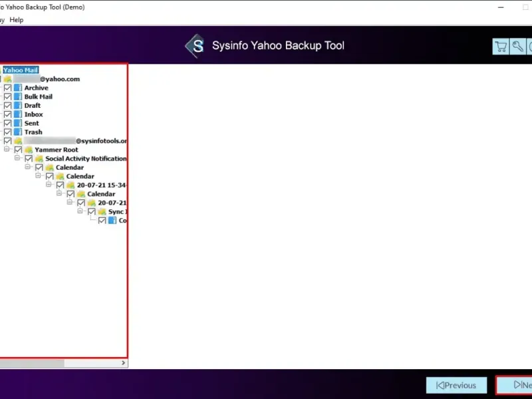
Task: Collapse the Yammer Root node
Action: (7, 149)
